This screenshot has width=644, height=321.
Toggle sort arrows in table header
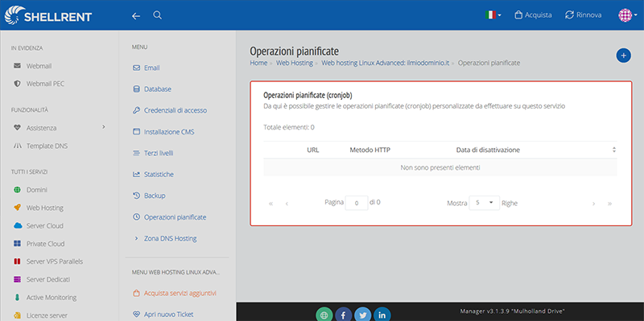614,150
